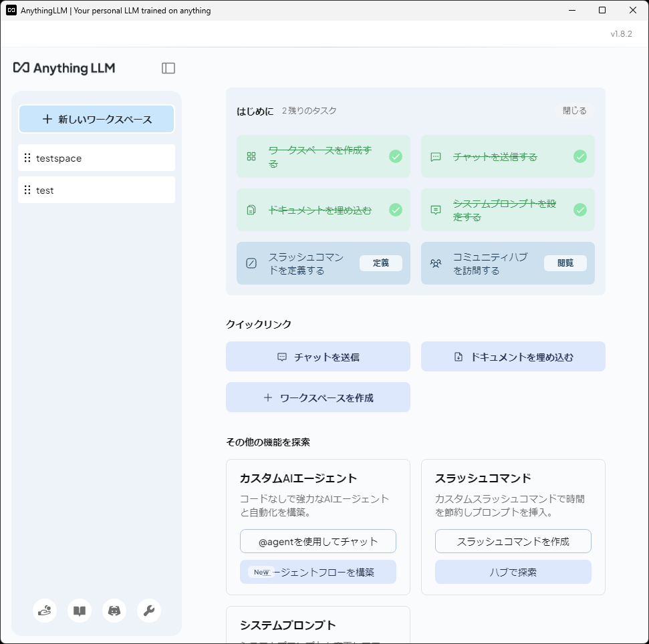Click the Anything LLM logo

[64, 68]
